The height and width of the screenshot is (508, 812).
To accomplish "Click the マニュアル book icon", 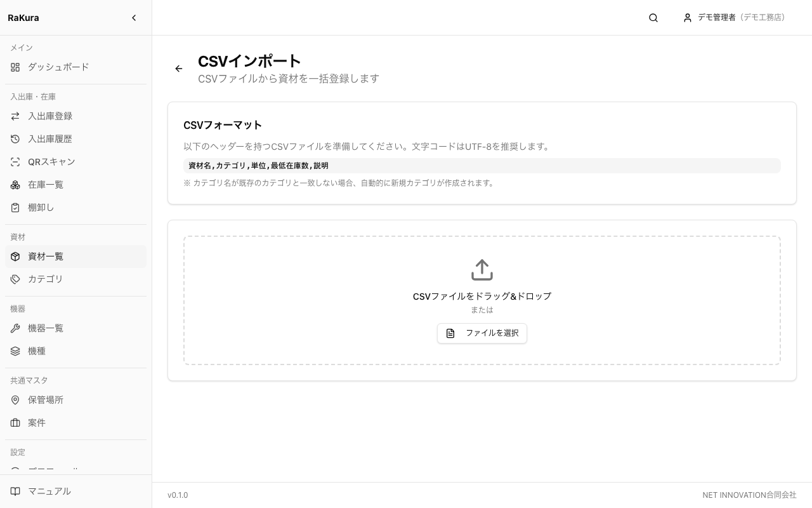I will (15, 491).
